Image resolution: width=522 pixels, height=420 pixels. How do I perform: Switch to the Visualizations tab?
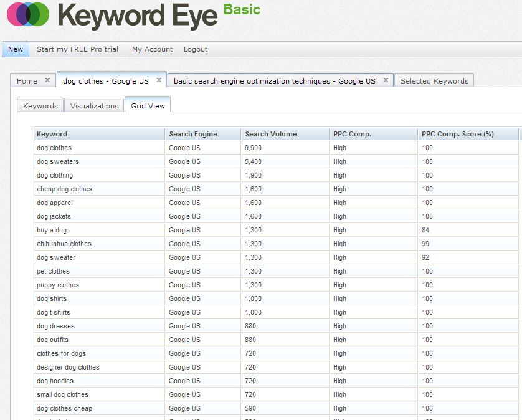click(94, 105)
